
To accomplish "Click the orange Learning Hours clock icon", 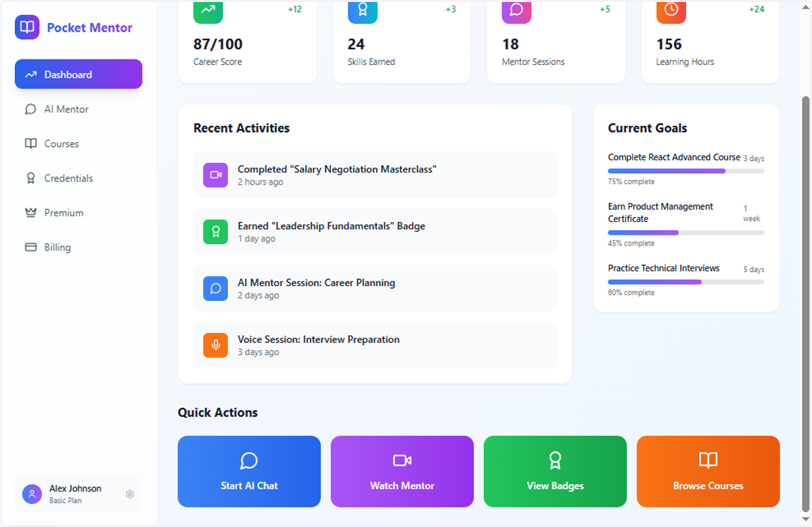I will [x=671, y=10].
